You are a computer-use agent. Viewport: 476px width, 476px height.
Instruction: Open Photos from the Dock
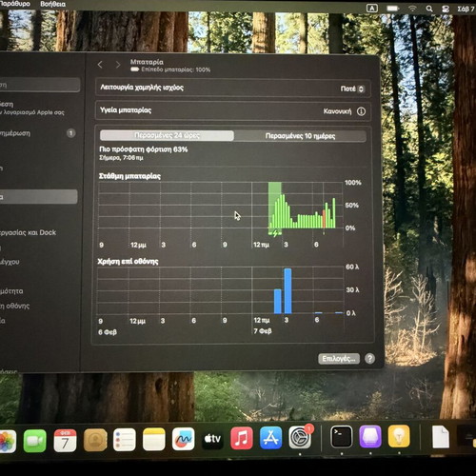(x=7, y=441)
